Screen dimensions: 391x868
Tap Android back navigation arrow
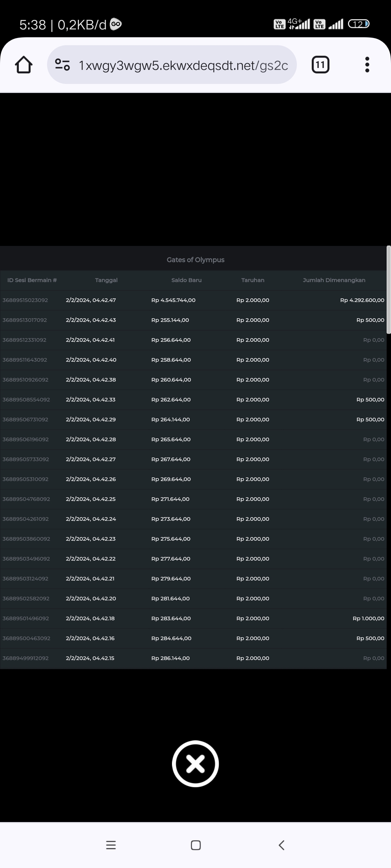(281, 845)
